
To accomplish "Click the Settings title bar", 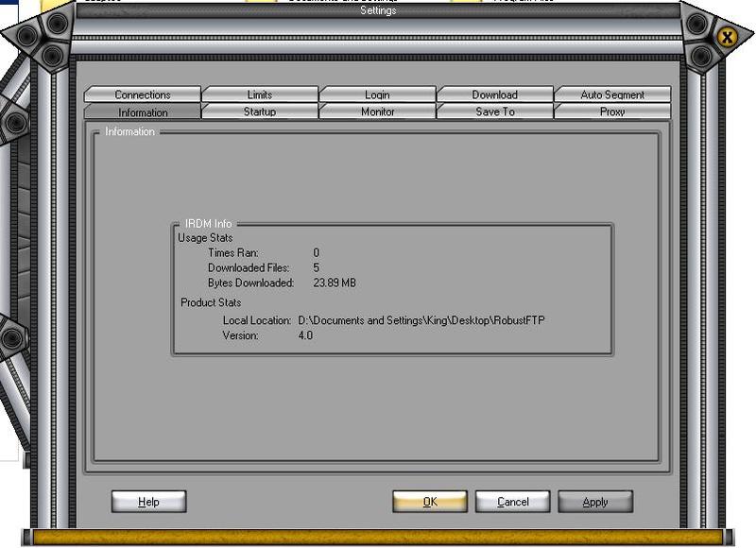I will [378, 11].
